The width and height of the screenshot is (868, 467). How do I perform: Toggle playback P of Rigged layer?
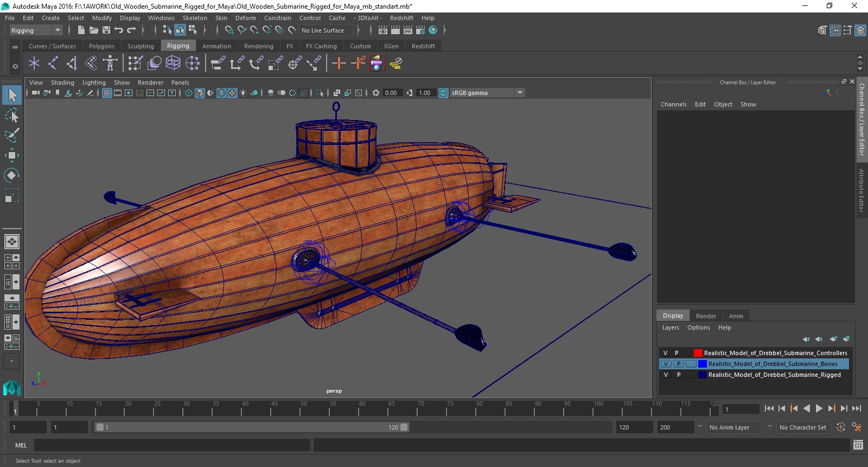(x=678, y=375)
